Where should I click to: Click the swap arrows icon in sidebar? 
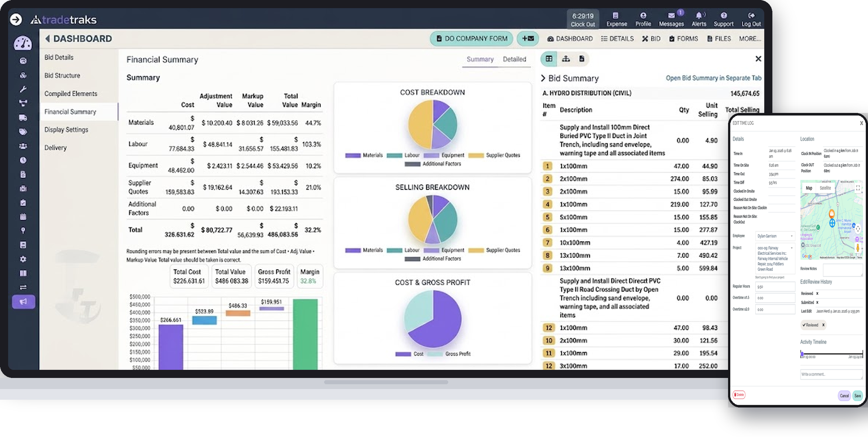(x=23, y=287)
